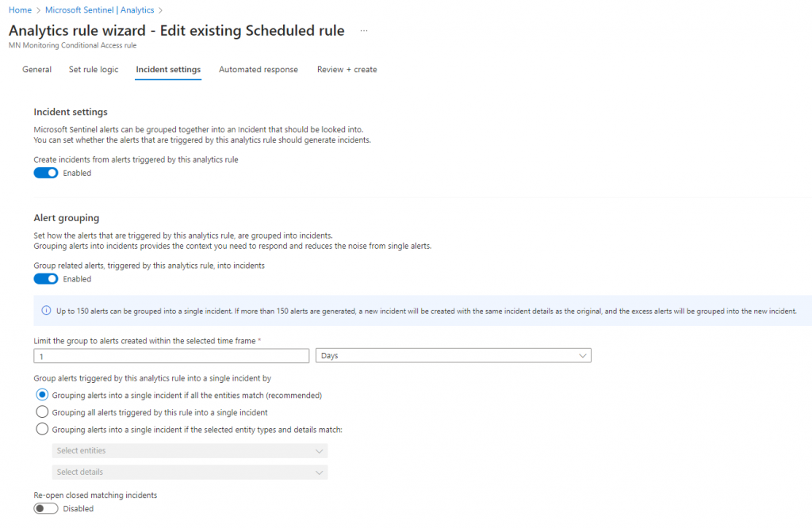The image size is (812, 528).
Task: Click the Home breadcrumb link
Action: click(x=20, y=10)
